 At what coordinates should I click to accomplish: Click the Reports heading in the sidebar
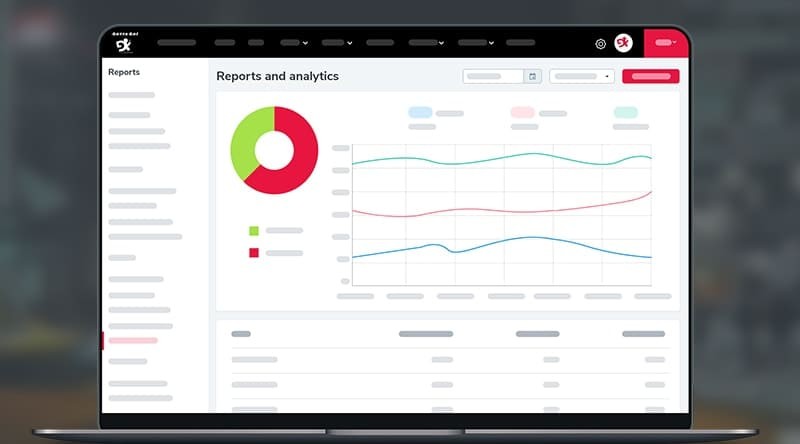pyautogui.click(x=124, y=72)
